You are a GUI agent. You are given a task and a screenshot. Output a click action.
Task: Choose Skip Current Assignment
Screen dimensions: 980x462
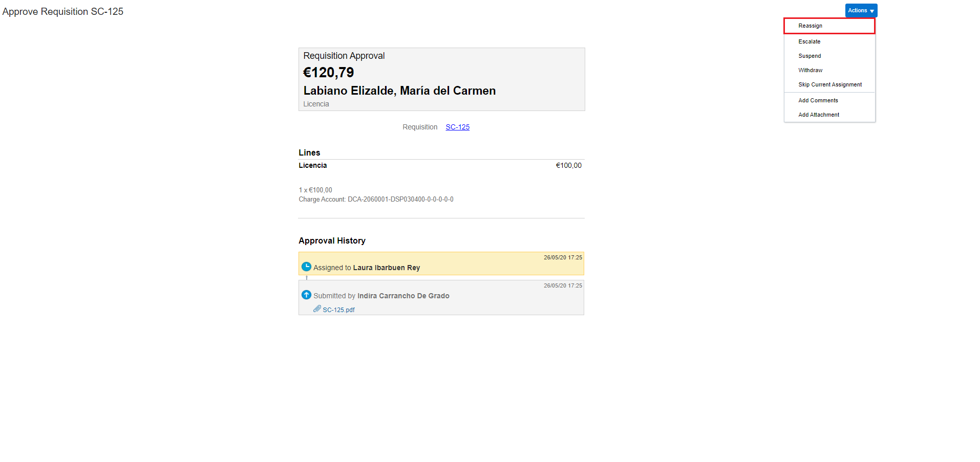point(829,84)
